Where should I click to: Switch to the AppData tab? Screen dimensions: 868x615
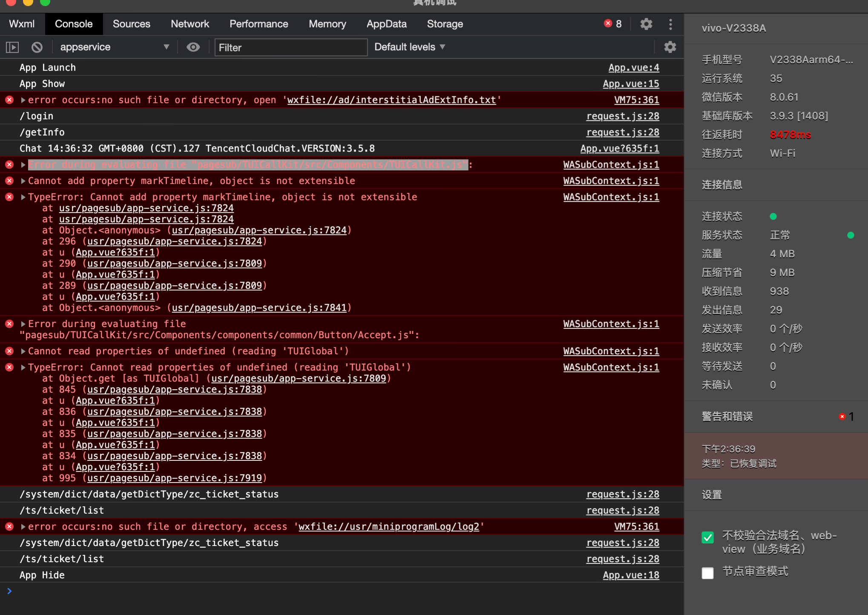pyautogui.click(x=386, y=24)
